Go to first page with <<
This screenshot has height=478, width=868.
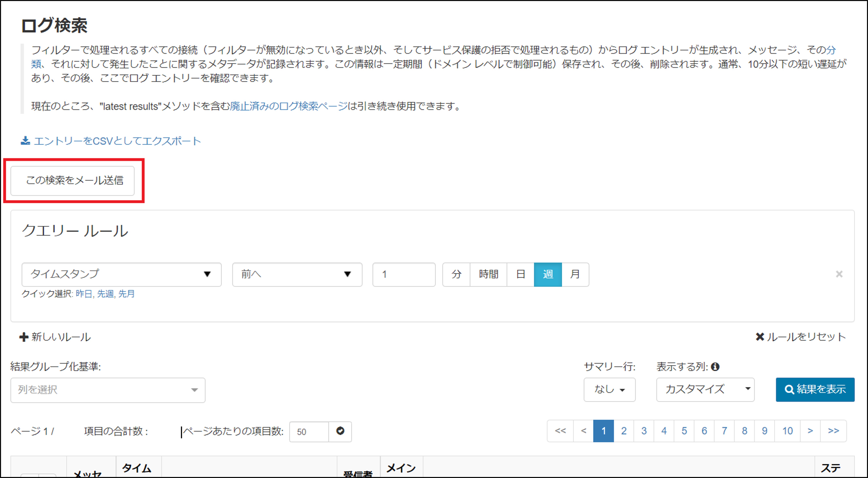[560, 430]
